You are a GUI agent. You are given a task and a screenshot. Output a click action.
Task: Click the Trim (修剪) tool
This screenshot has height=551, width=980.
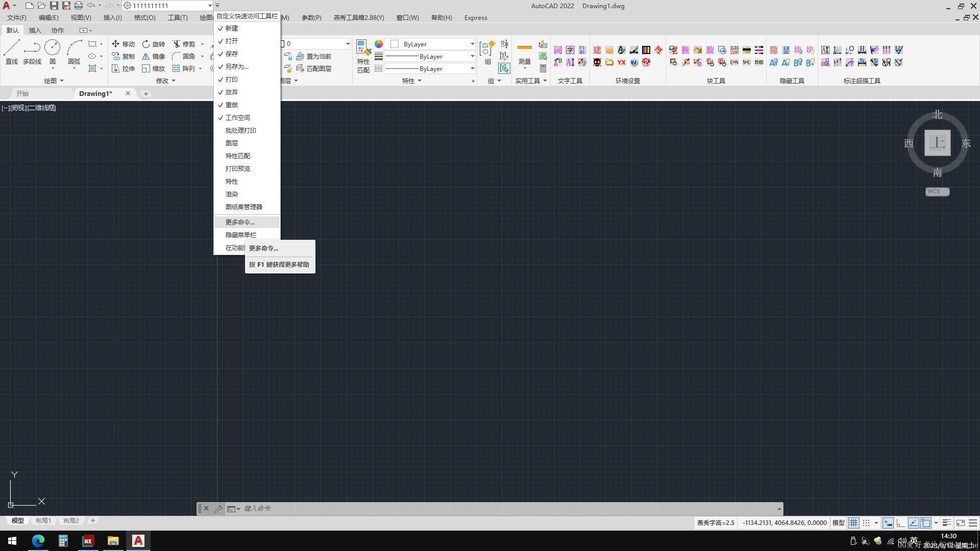point(184,44)
